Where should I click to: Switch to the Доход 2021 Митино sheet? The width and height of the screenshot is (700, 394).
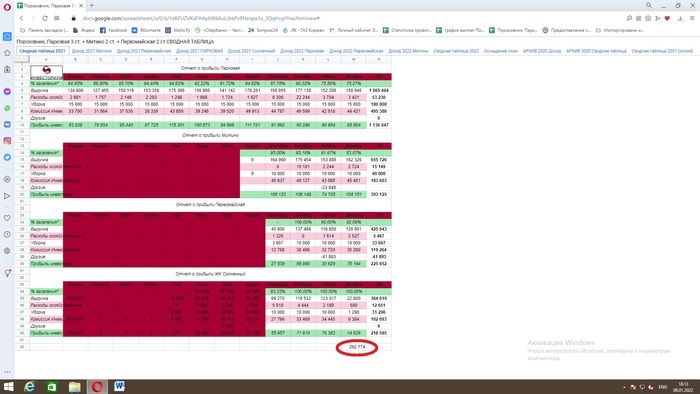pos(92,51)
